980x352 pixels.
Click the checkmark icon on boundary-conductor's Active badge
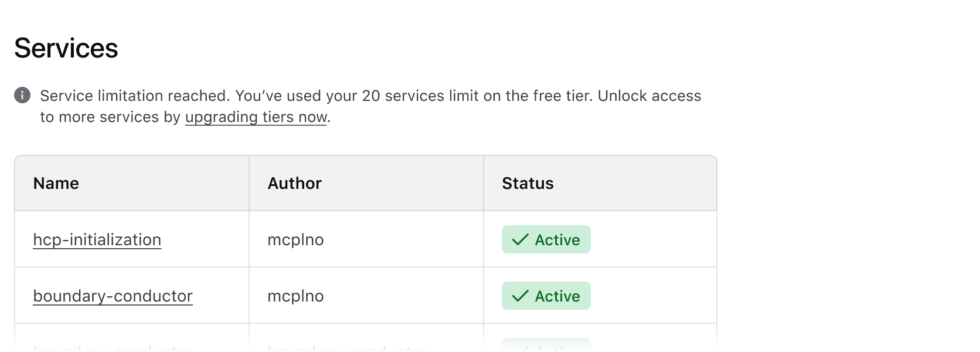tap(519, 296)
